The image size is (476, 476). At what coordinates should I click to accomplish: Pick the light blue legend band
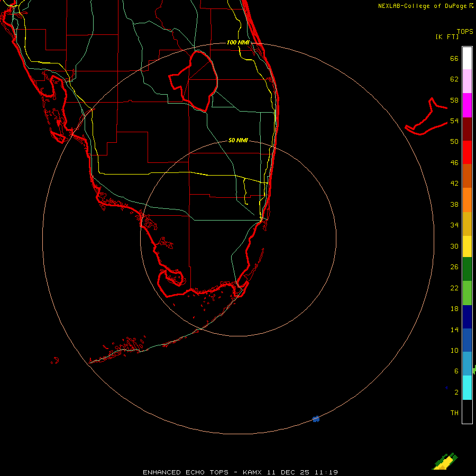tap(467, 363)
